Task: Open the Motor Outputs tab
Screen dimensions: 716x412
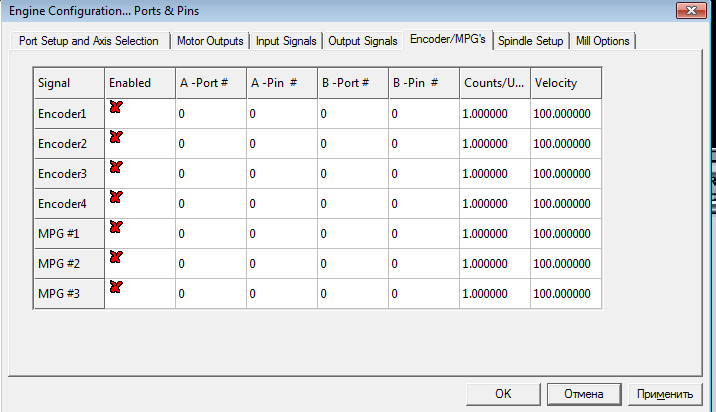Action: (210, 41)
